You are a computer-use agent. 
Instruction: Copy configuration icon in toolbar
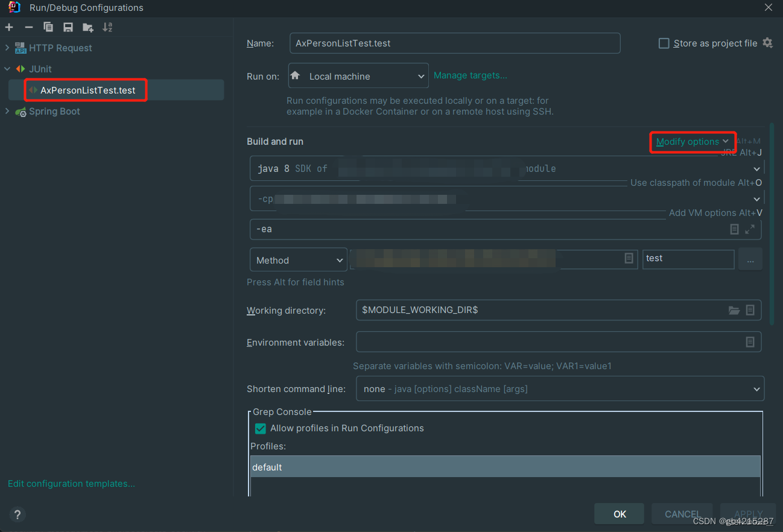click(48, 27)
